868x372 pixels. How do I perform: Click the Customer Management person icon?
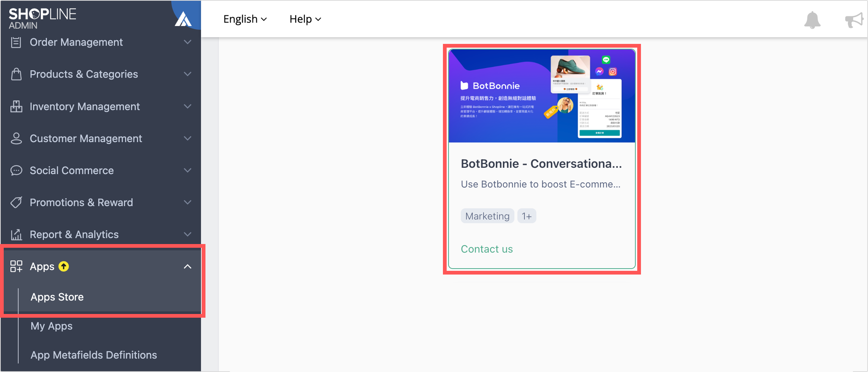click(16, 138)
